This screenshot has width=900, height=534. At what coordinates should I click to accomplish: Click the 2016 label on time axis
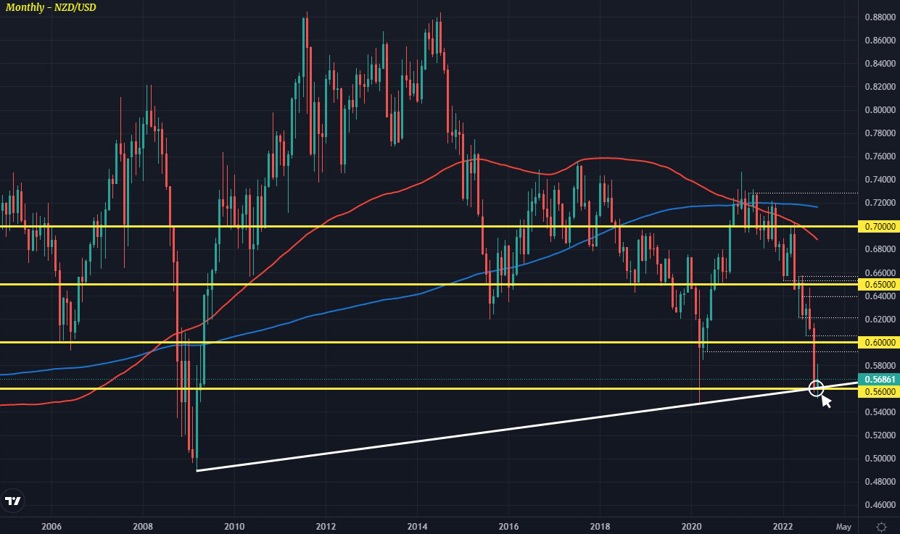509,527
